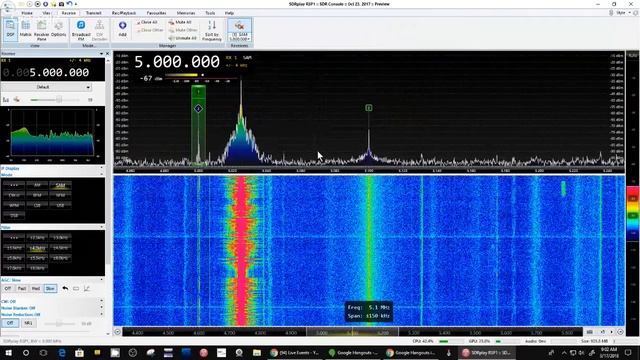Screen dimensions: 640x360
Task: Click the highlighted span in bottom frequency bar
Action: [353, 332]
